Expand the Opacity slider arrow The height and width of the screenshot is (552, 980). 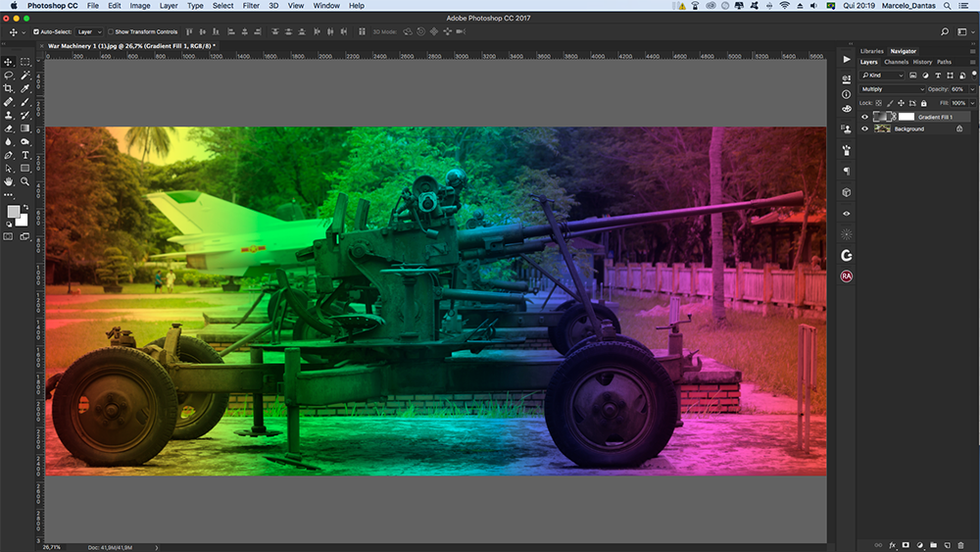[x=972, y=89]
